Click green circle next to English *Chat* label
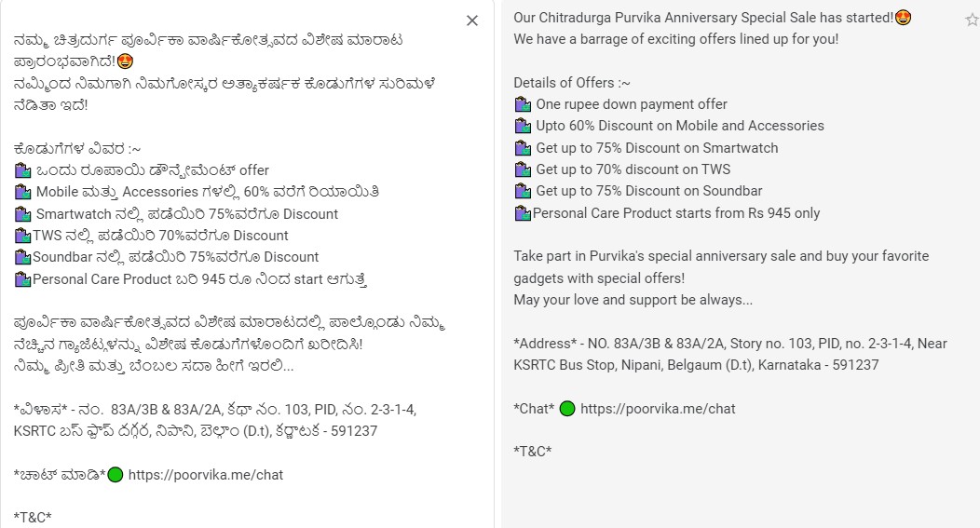980x528 pixels. click(x=567, y=409)
